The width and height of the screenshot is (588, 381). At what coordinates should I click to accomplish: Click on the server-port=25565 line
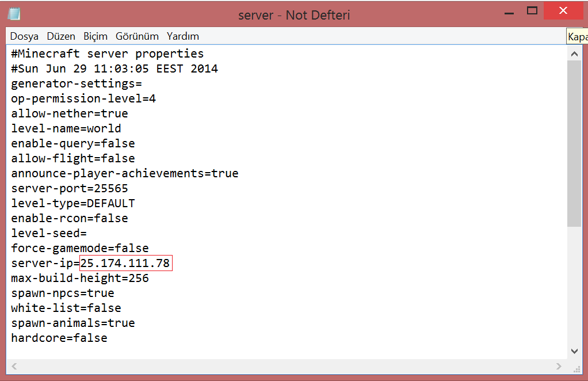click(70, 188)
